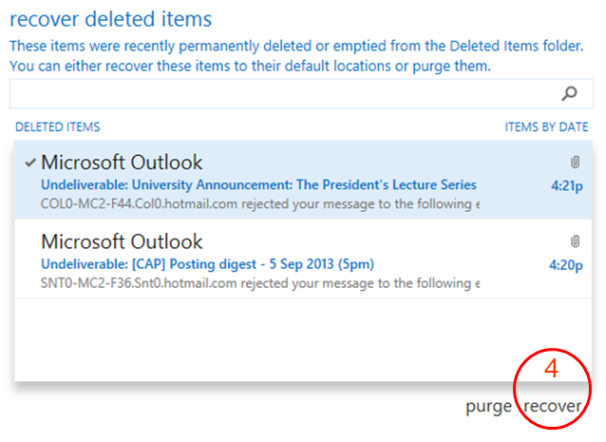Click the search magnifier icon
The width and height of the screenshot is (606, 442).
tap(569, 94)
